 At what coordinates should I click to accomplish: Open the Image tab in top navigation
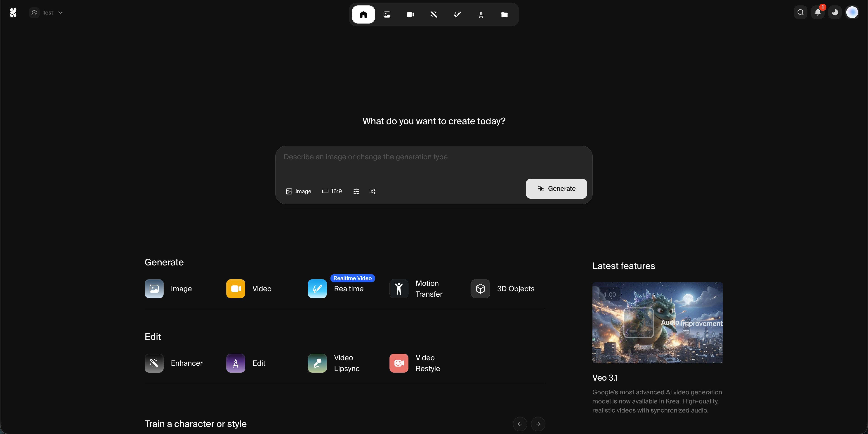click(387, 14)
